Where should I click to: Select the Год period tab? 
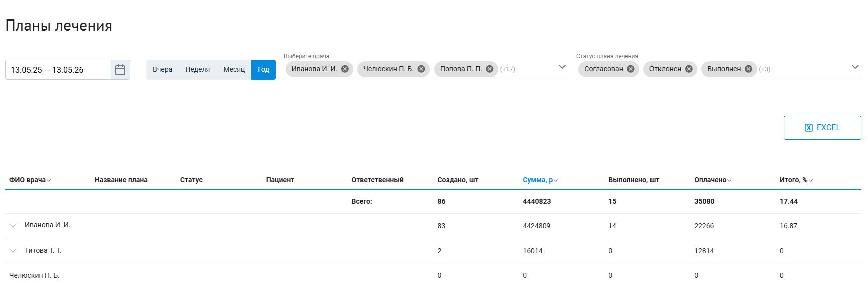pos(263,70)
